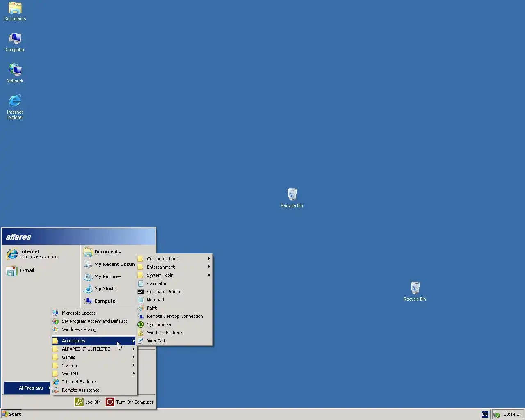
Task: Launch Microsoft Update
Action: (x=94, y=313)
